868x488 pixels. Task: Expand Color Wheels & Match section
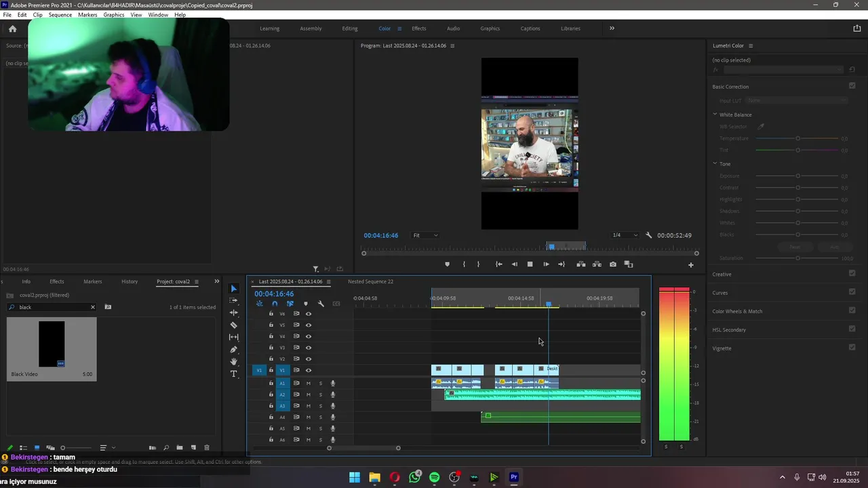pos(737,311)
